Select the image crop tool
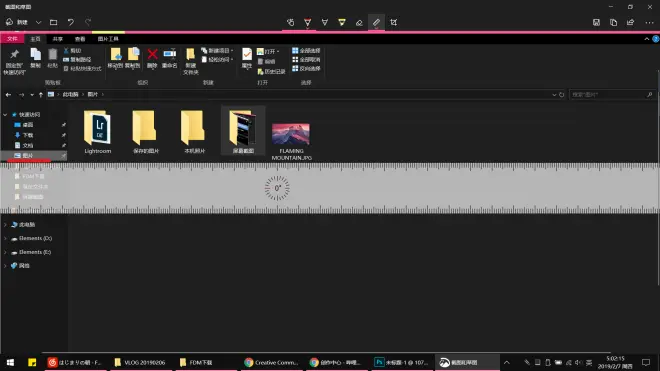Viewport: 660px width, 371px height. point(394,22)
